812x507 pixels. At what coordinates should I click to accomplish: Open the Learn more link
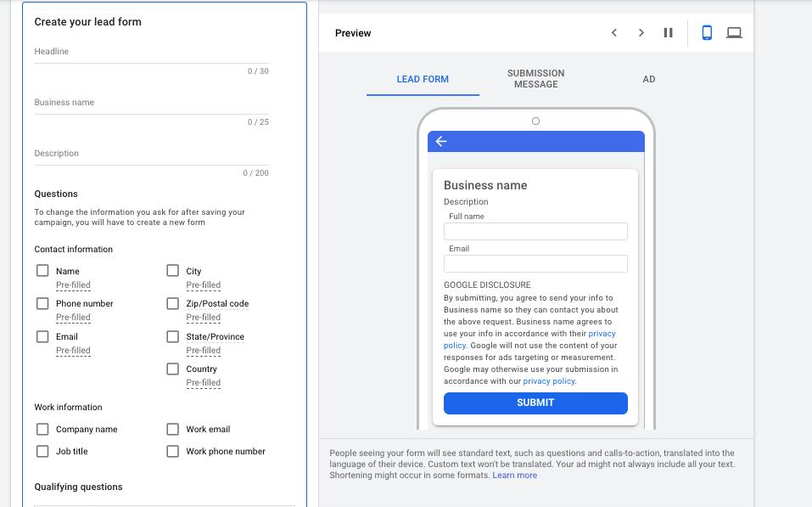pos(515,475)
